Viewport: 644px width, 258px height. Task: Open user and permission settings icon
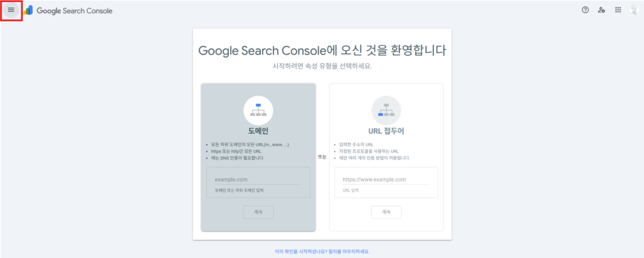(x=601, y=10)
